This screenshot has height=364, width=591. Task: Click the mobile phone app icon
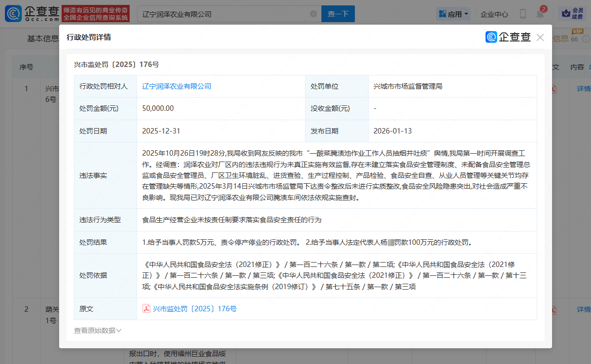523,14
